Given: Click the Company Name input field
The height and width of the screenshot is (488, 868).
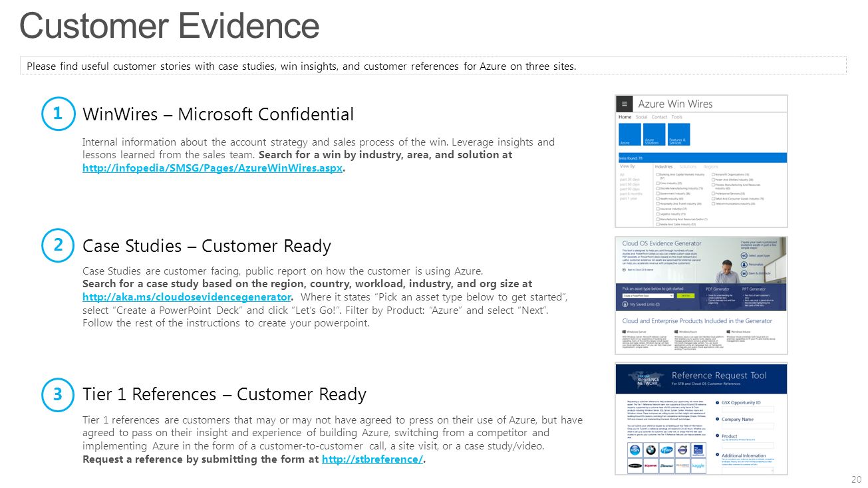Looking at the screenshot, I should [x=748, y=426].
